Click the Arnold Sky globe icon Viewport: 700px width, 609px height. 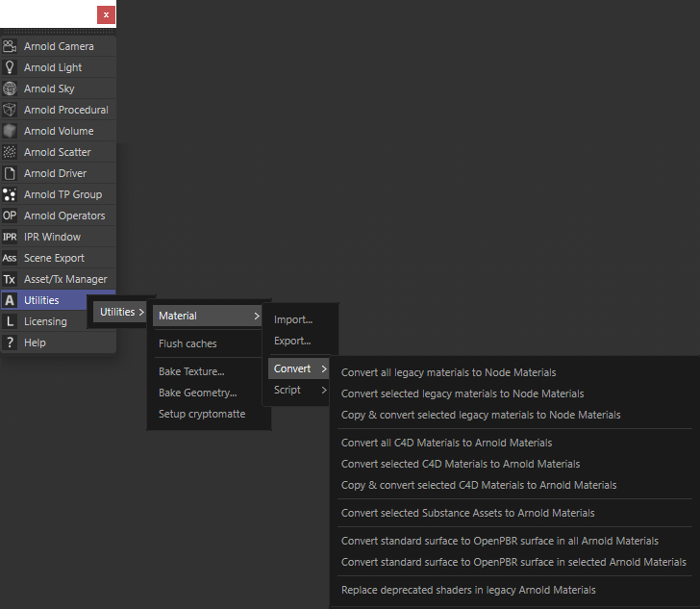pyautogui.click(x=10, y=89)
